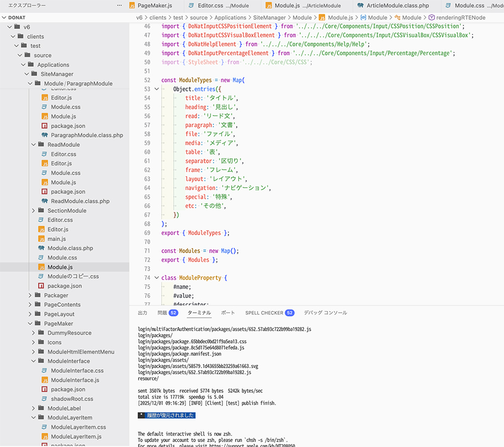Click the CSS icon beside Moduleのコピー.css

(42, 276)
